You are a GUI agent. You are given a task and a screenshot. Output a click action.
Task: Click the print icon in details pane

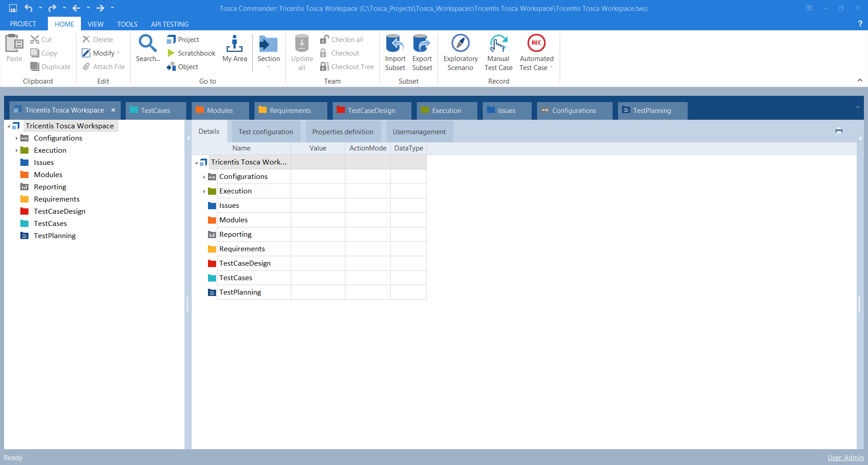point(839,131)
